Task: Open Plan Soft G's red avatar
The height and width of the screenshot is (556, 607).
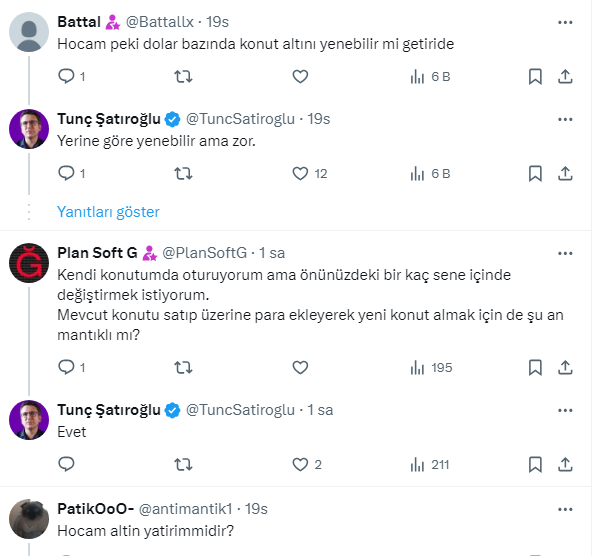Action: [29, 265]
